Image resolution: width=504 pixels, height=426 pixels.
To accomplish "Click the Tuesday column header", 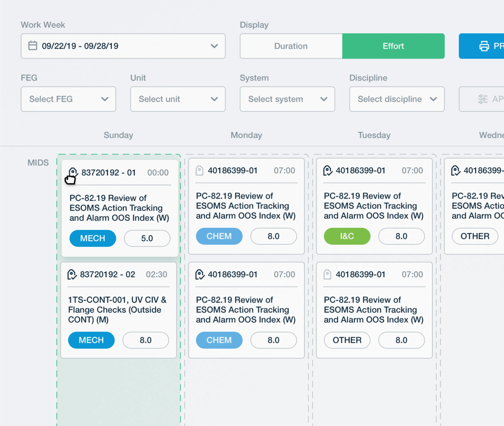I will 374,135.
